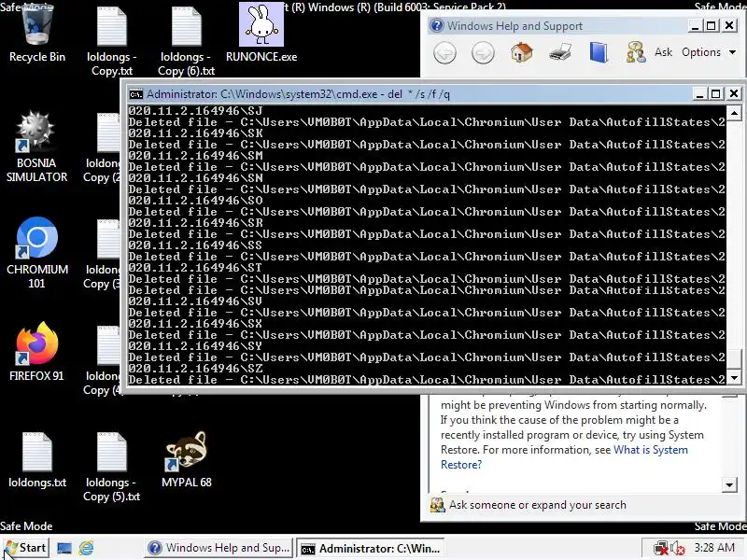Open the Browse Help book icon

click(x=599, y=52)
